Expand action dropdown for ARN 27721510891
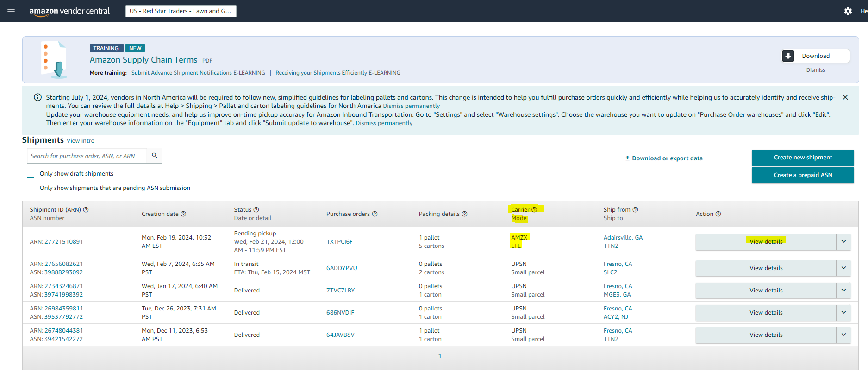The image size is (868, 379). point(843,242)
